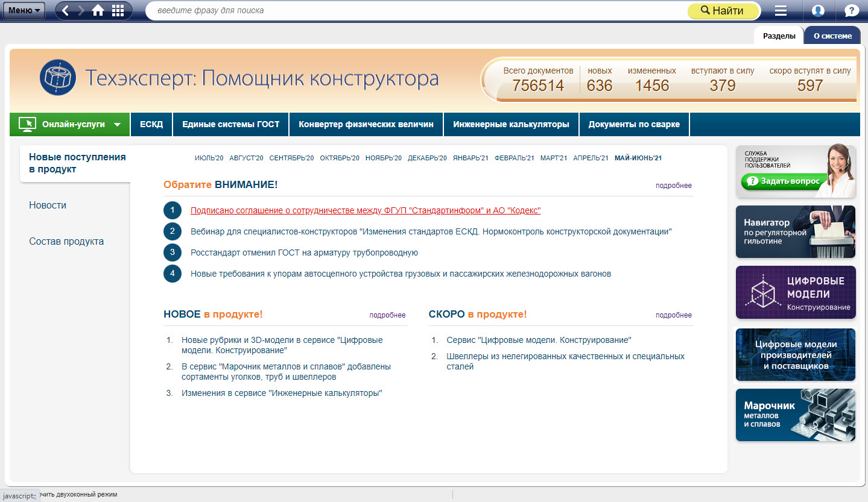This screenshot has height=502, width=868.
Task: Open the grid of sections icon
Action: tap(118, 10)
